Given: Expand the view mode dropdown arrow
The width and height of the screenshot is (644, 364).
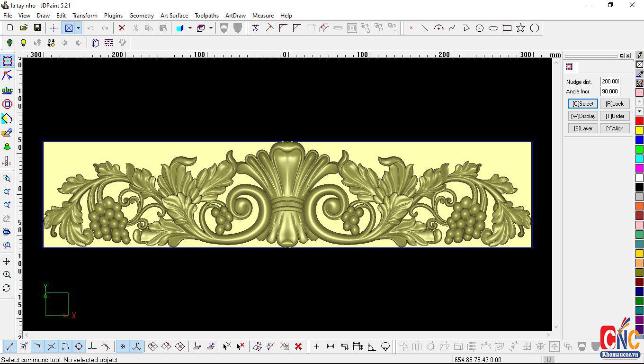Looking at the screenshot, I should pos(78,28).
